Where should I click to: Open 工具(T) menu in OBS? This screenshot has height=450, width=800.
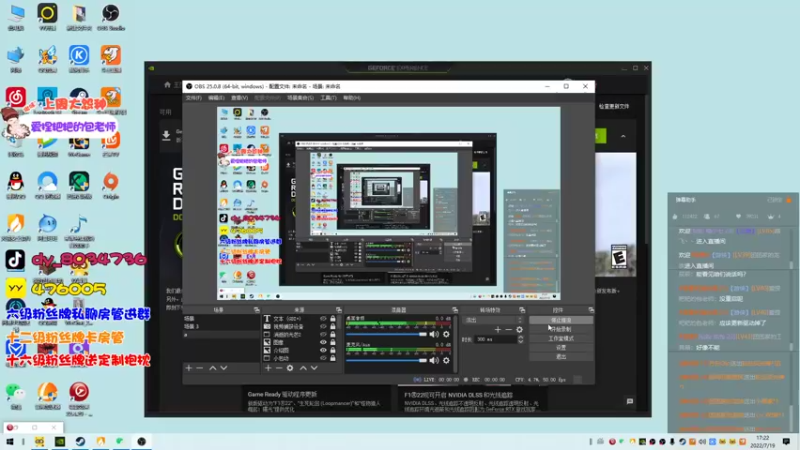click(328, 97)
